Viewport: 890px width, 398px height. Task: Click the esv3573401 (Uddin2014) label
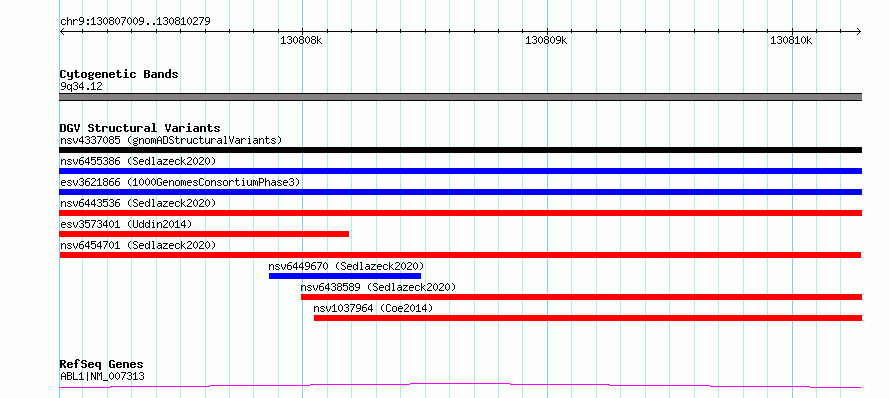[x=126, y=224]
